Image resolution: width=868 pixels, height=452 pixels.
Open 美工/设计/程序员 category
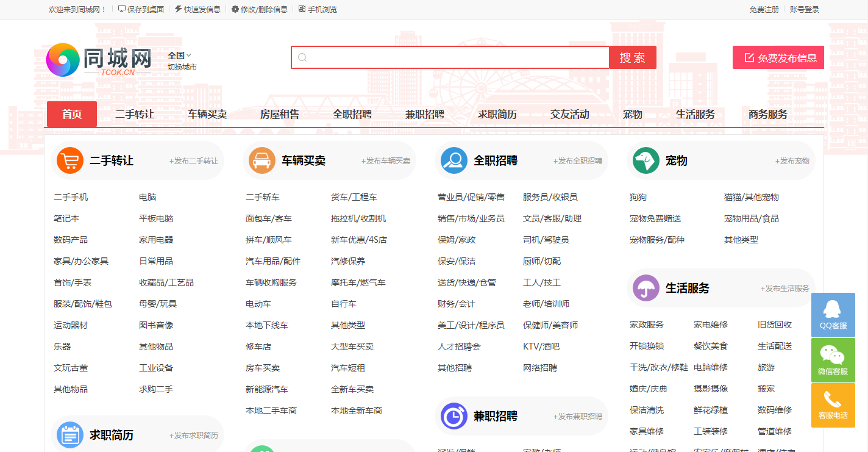click(x=471, y=325)
